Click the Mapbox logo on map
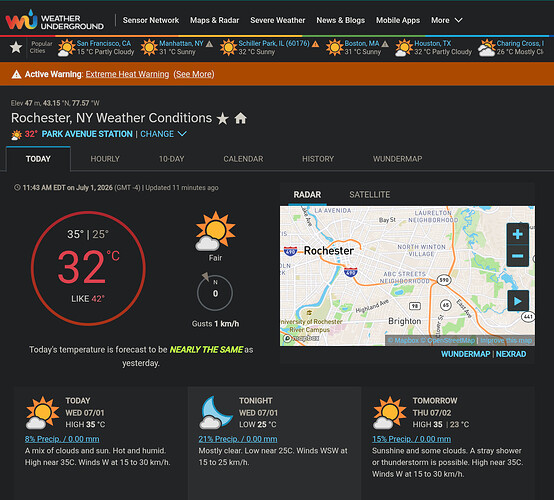The image size is (554, 500). 301,338
